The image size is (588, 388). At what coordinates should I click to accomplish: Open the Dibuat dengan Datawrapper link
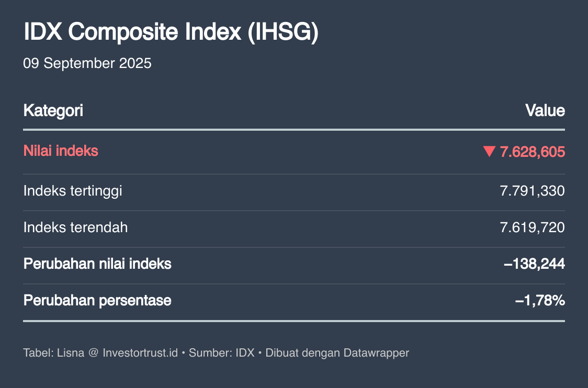pyautogui.click(x=337, y=353)
